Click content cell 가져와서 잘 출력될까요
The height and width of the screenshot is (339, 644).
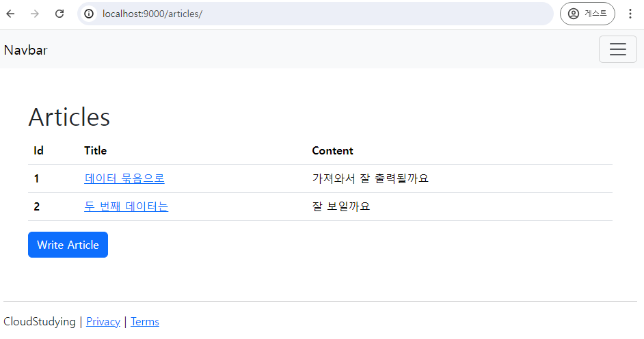370,178
